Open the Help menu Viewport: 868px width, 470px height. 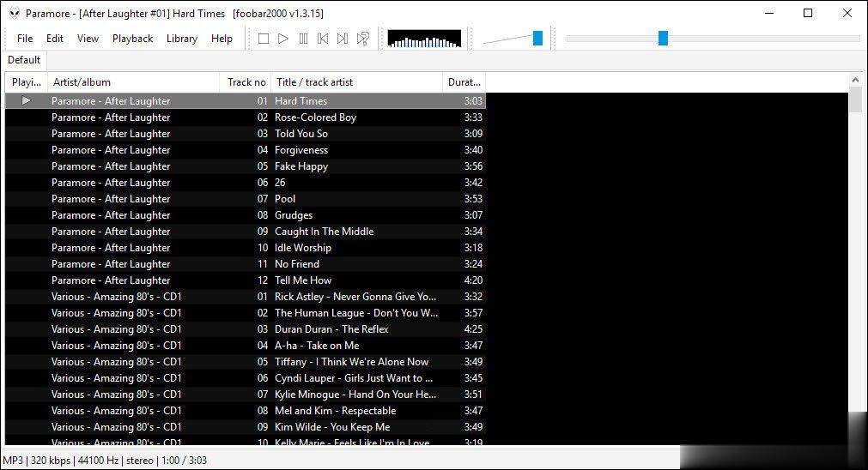click(x=222, y=39)
